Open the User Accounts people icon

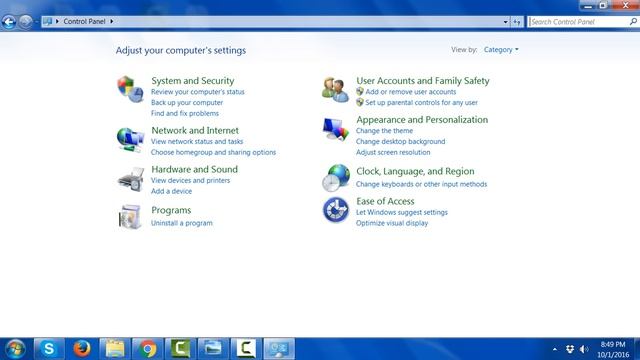tap(335, 89)
